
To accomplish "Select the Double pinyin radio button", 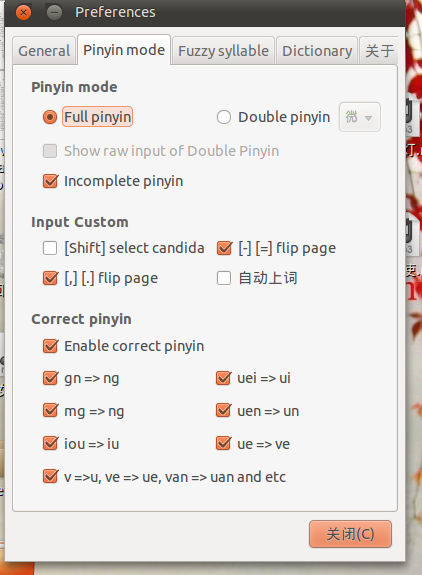I will pyautogui.click(x=224, y=117).
